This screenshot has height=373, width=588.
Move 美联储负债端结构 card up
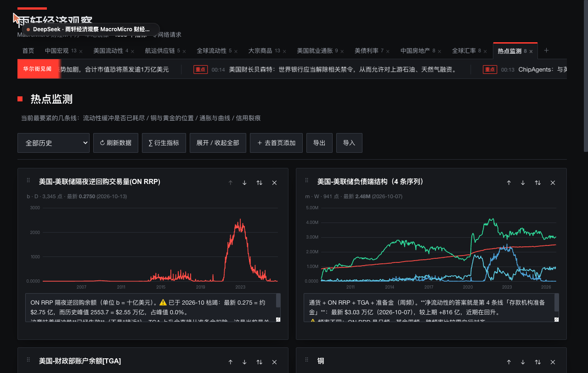click(509, 183)
